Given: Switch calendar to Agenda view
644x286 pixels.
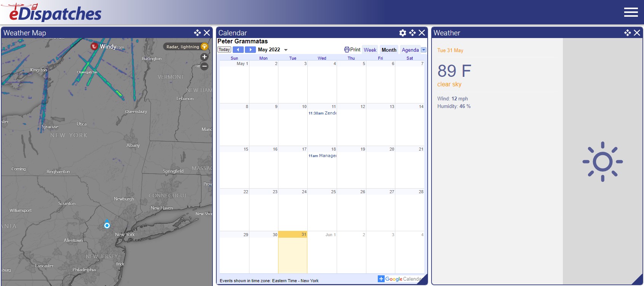Looking at the screenshot, I should (410, 50).
